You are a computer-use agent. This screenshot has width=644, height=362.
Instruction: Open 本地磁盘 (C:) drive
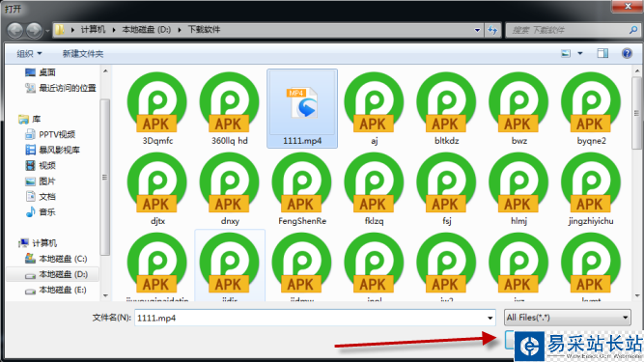tap(55, 259)
